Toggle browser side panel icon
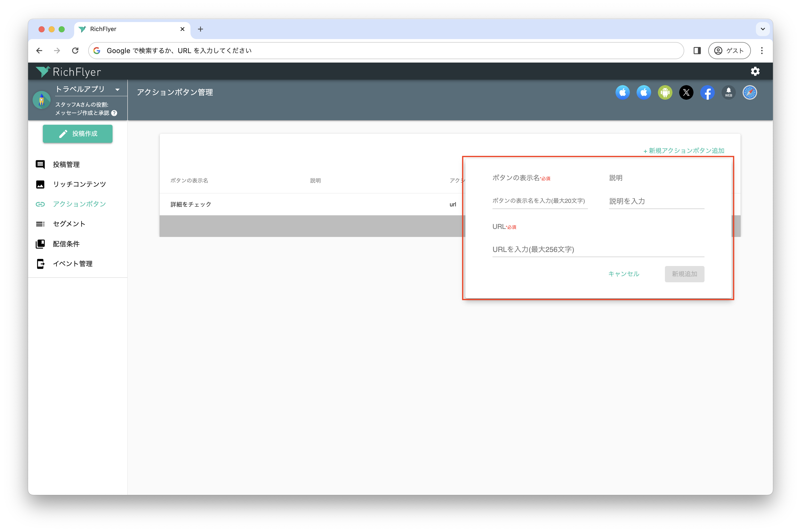 click(x=697, y=51)
